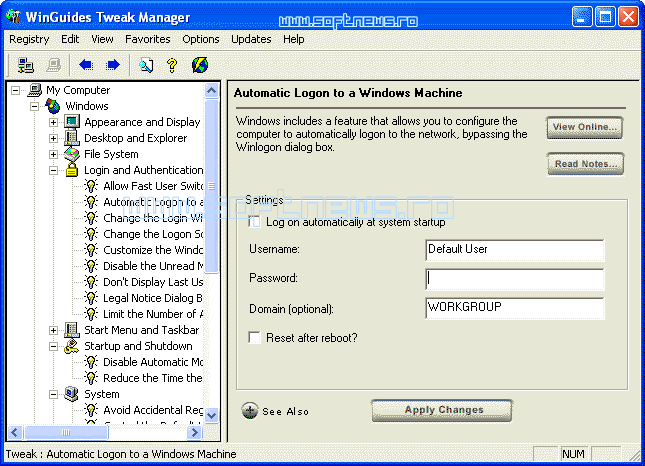Click the System computer icon in tree
This screenshot has width=645, height=466.
[x=72, y=394]
